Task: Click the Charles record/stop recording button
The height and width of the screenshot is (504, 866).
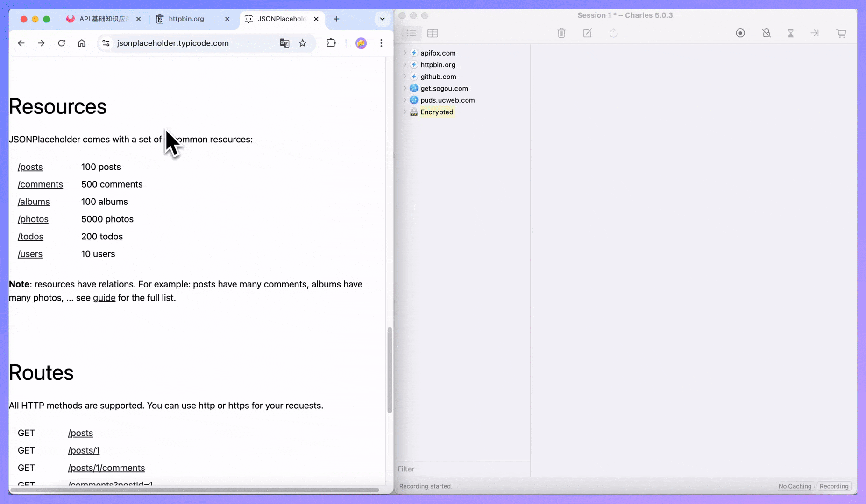Action: pyautogui.click(x=740, y=33)
